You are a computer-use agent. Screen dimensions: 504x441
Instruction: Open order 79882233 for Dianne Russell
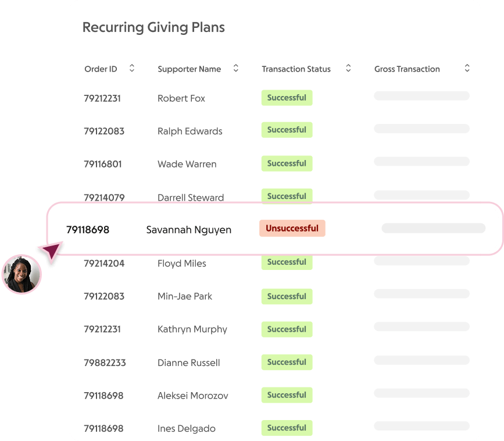point(105,363)
